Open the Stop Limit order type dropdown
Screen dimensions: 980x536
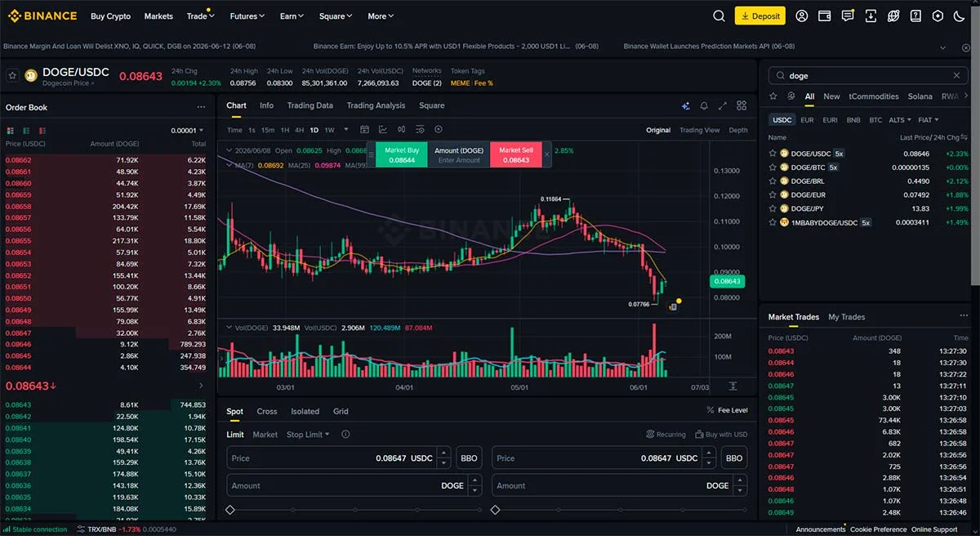click(x=308, y=435)
